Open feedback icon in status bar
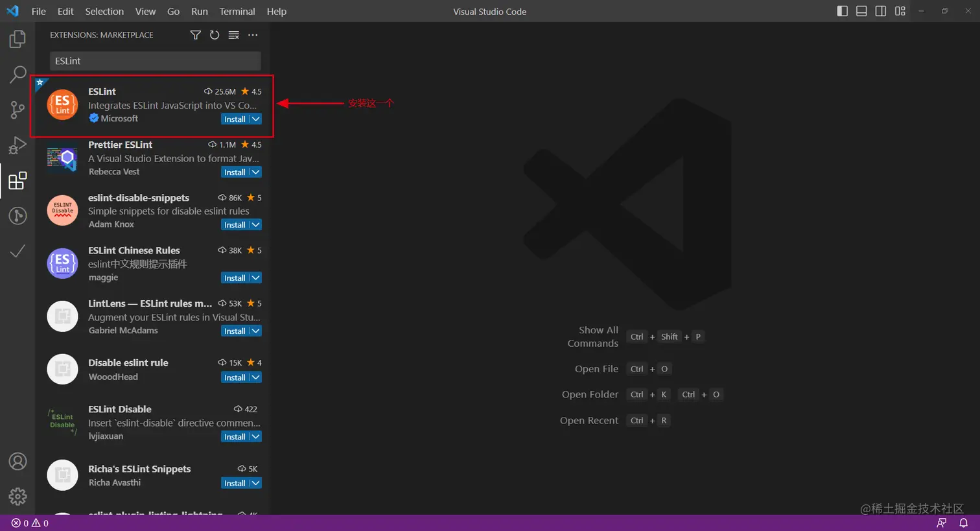The width and height of the screenshot is (980, 531). pyautogui.click(x=942, y=523)
